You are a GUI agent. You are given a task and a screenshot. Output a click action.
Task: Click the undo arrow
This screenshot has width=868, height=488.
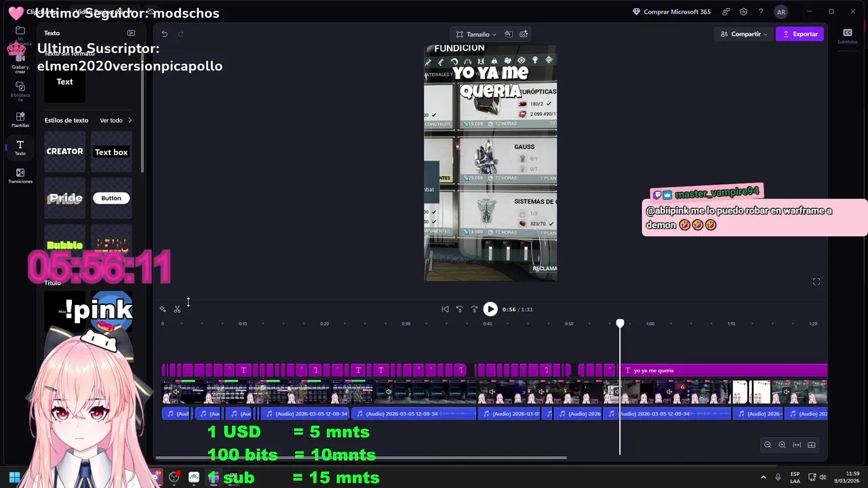[164, 34]
